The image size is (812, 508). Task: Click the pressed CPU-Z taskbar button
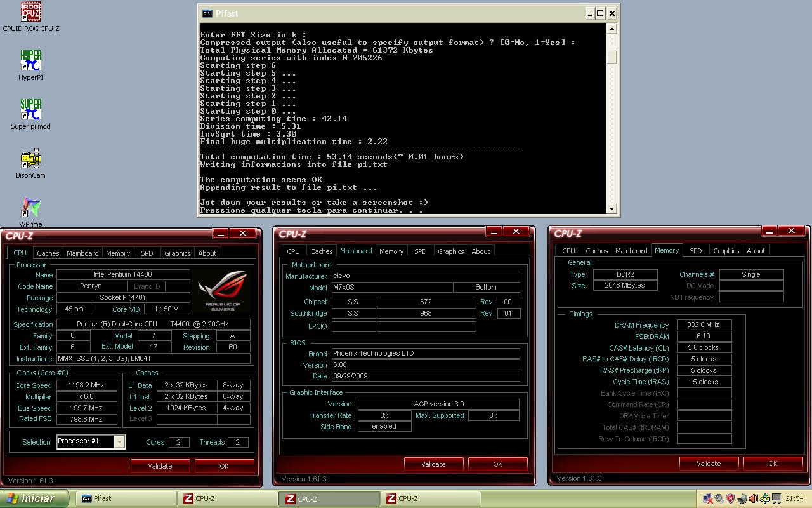330,498
